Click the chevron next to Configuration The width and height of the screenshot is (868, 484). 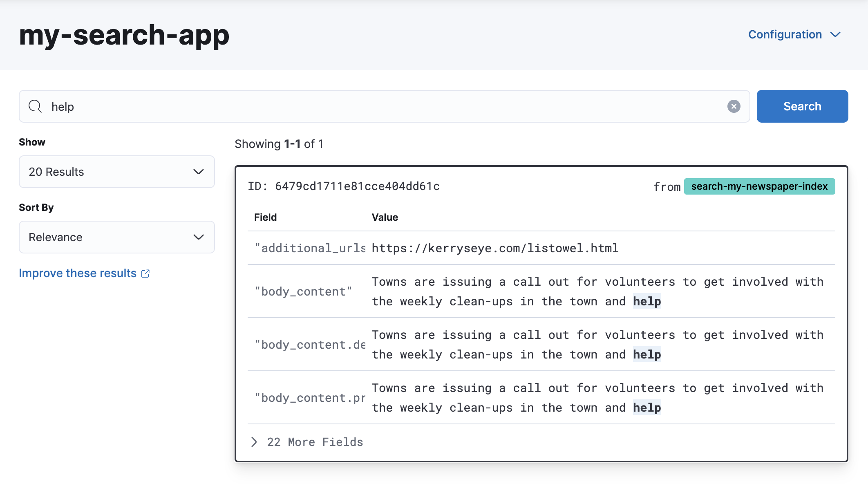836,34
